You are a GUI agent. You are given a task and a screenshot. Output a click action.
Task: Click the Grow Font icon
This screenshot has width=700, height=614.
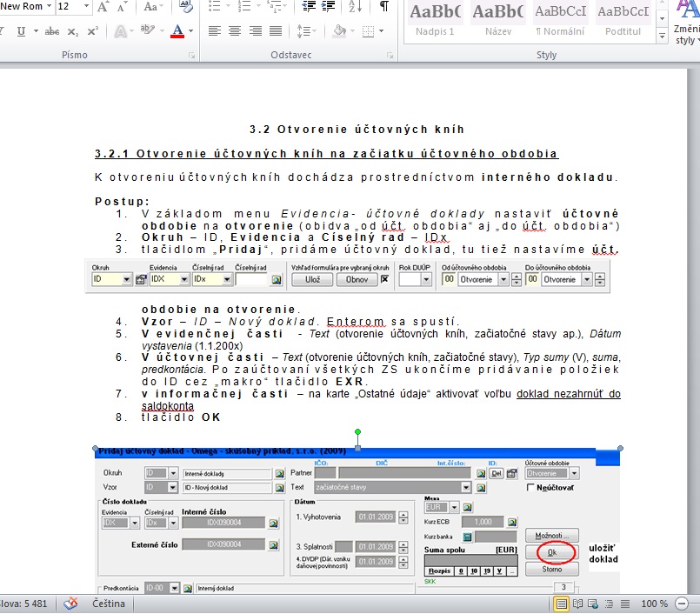(x=103, y=7)
